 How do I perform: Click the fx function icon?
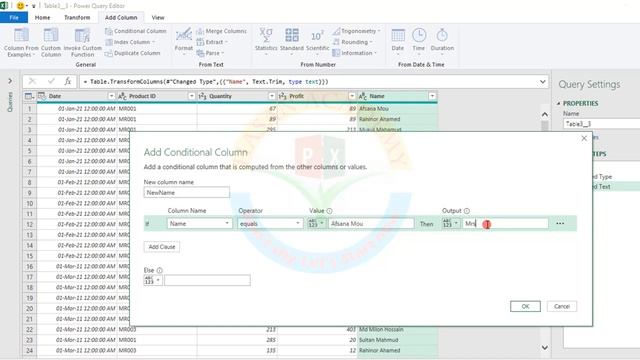coord(68,81)
